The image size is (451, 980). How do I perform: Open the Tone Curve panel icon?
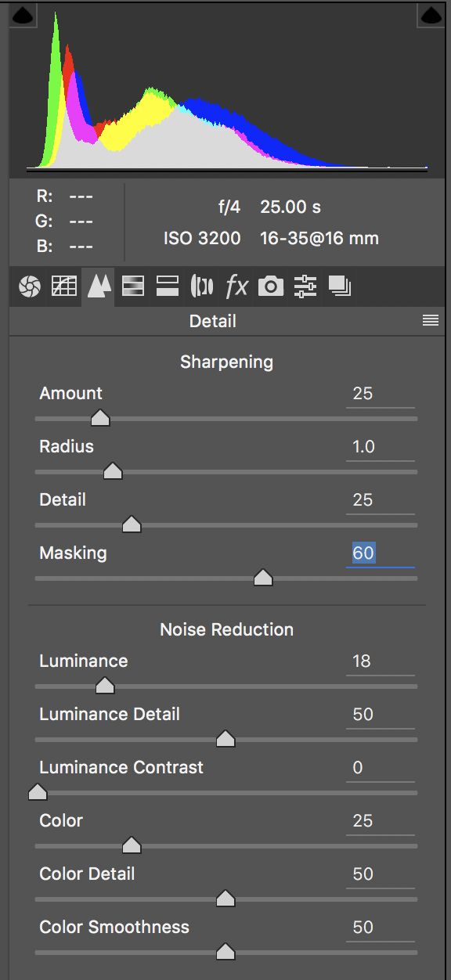[x=64, y=287]
